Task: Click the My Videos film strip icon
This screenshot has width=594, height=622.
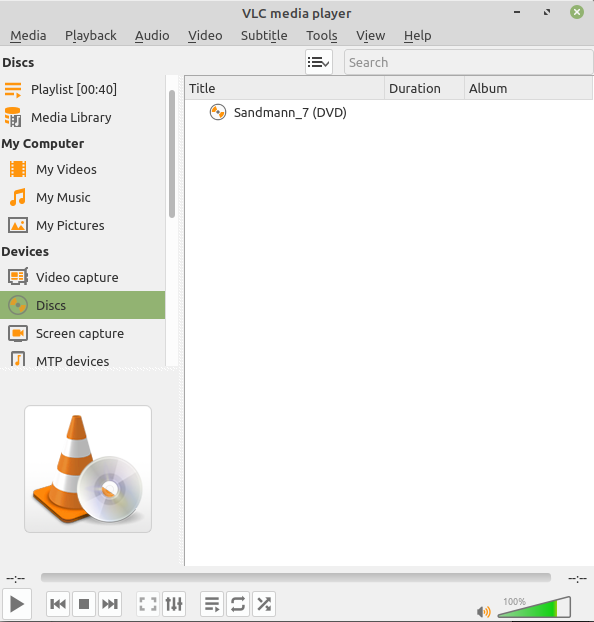Action: pyautogui.click(x=18, y=169)
